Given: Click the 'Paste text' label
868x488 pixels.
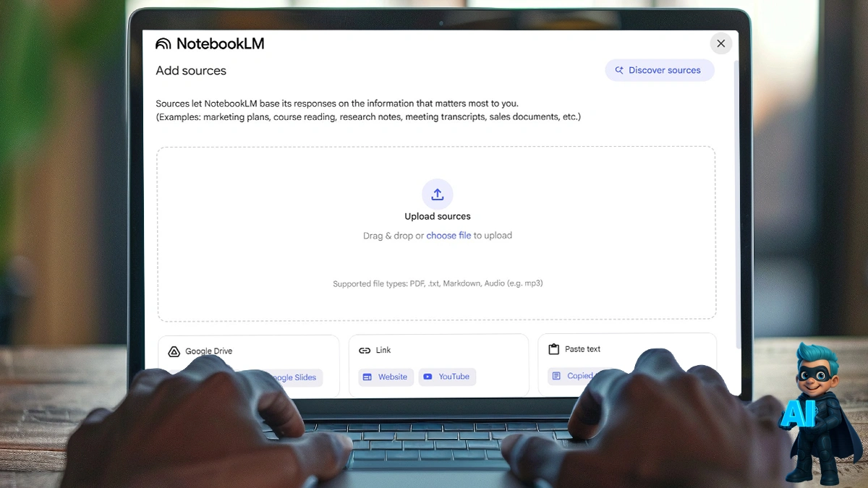Looking at the screenshot, I should (583, 349).
